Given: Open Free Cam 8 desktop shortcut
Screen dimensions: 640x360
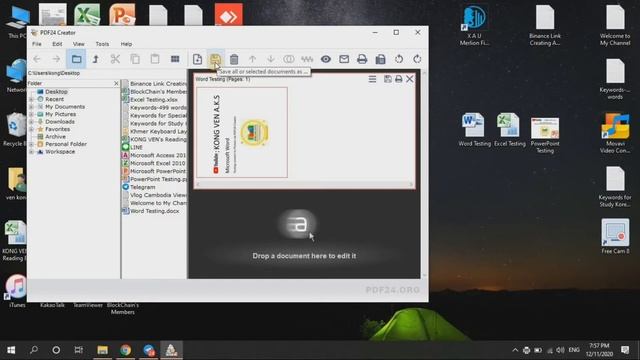Looking at the screenshot, I should coord(615,236).
